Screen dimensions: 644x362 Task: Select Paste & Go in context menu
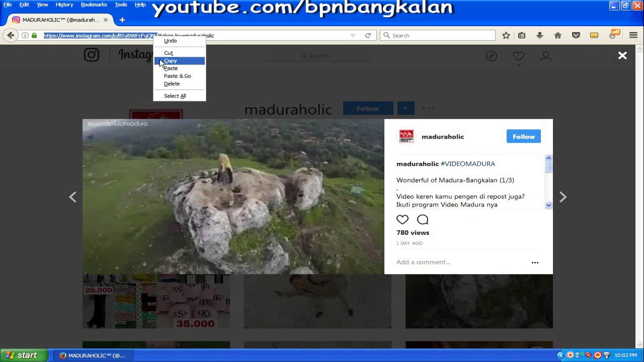point(180,76)
